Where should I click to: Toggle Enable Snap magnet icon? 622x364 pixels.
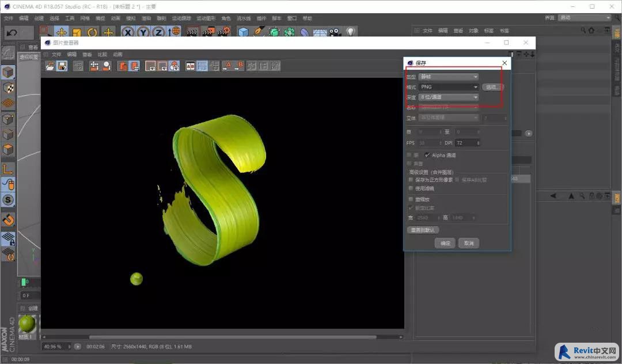[x=8, y=219]
